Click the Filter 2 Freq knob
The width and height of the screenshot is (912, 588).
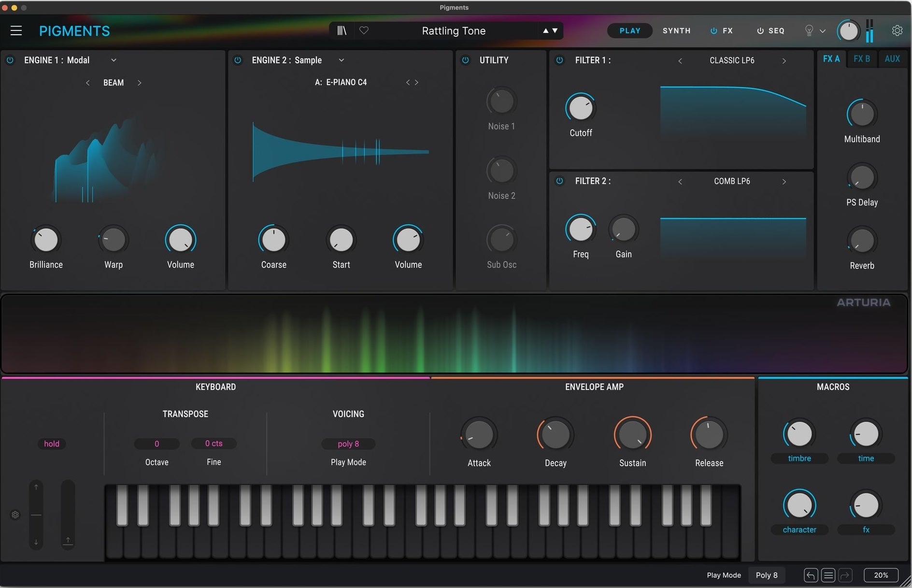click(581, 229)
